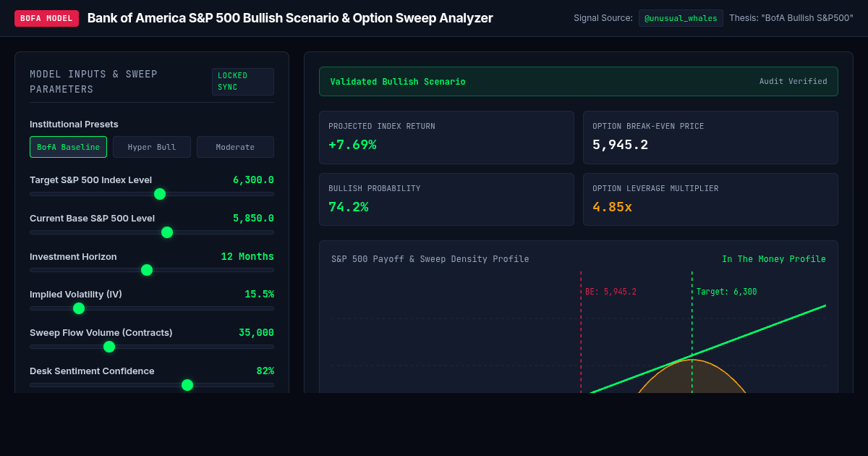
Task: Click the 82% sentiment confidence value
Action: (265, 371)
